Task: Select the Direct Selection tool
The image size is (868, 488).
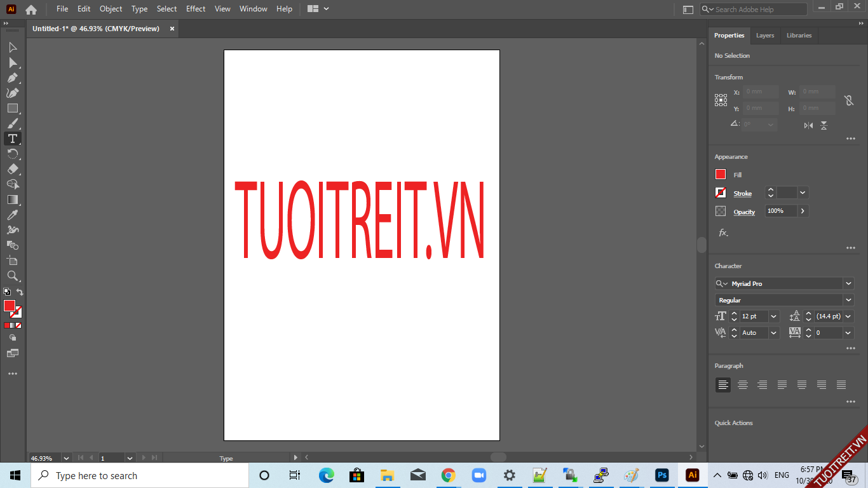Action: (x=12, y=62)
